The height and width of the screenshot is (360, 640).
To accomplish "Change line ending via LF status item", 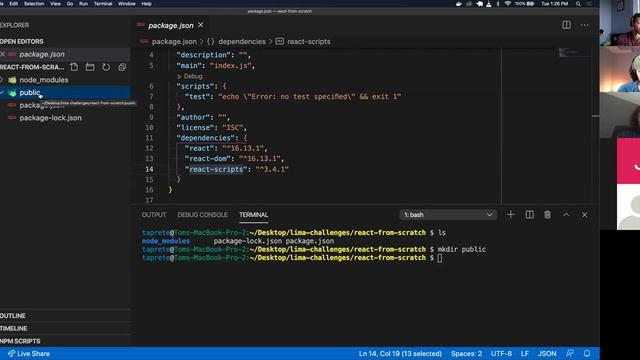I will tap(525, 353).
